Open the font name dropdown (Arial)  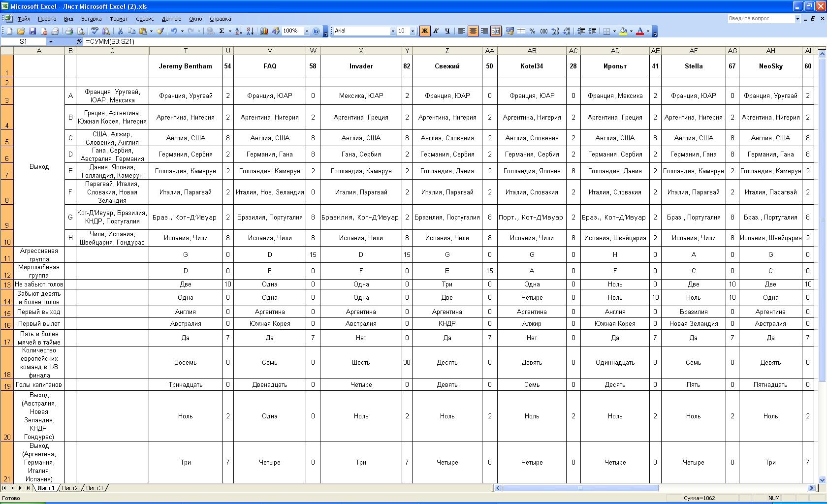point(393,31)
